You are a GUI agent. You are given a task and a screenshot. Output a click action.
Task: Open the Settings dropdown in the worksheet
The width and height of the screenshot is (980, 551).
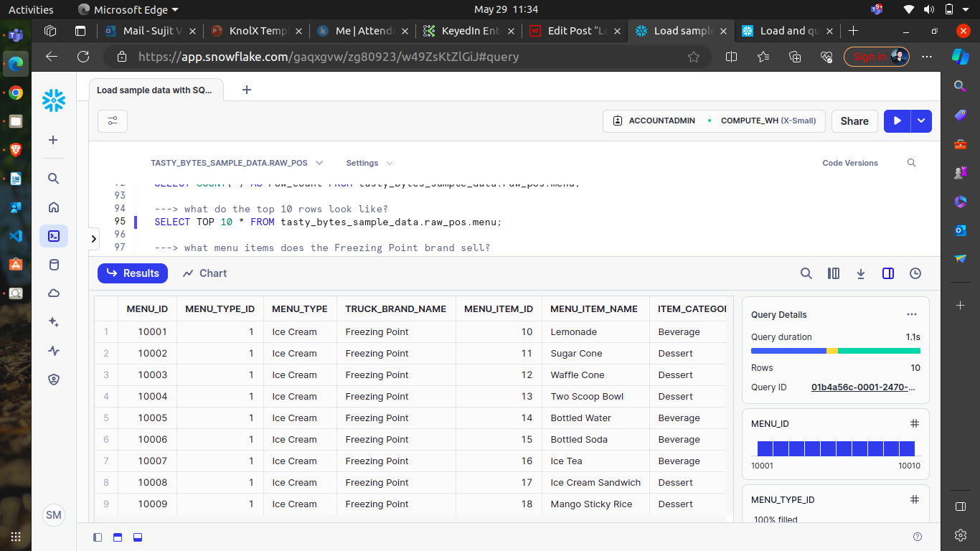click(x=369, y=163)
